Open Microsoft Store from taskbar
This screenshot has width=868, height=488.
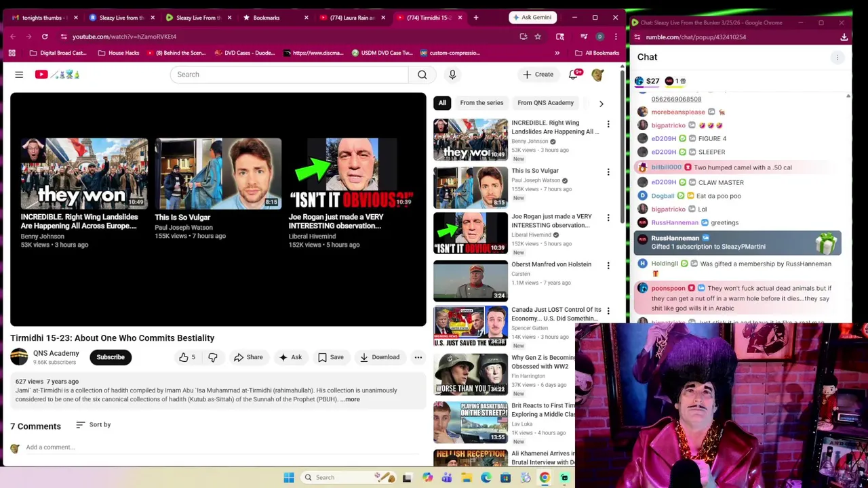(x=506, y=478)
